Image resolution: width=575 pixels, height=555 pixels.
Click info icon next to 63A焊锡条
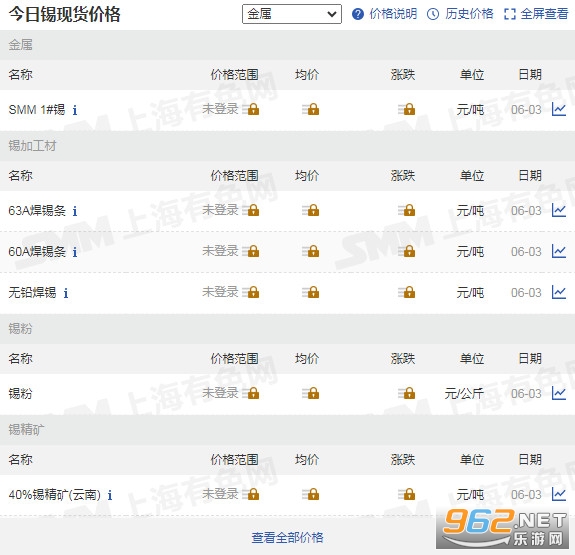coord(75,211)
